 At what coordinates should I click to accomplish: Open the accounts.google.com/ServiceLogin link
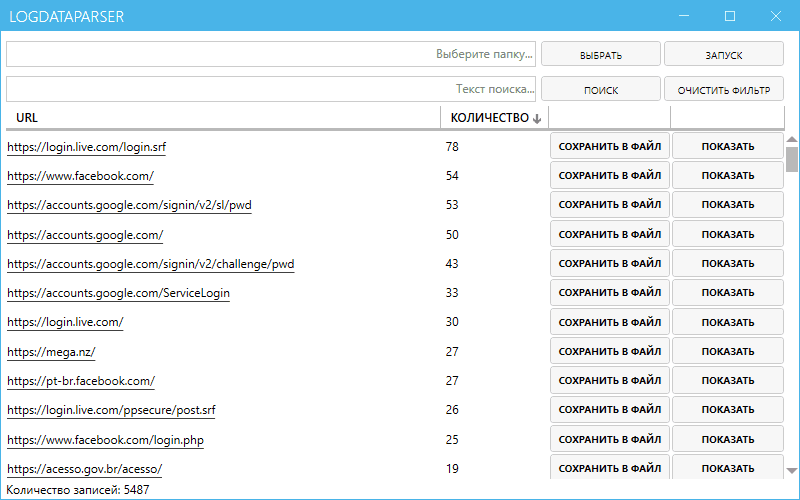pos(118,293)
